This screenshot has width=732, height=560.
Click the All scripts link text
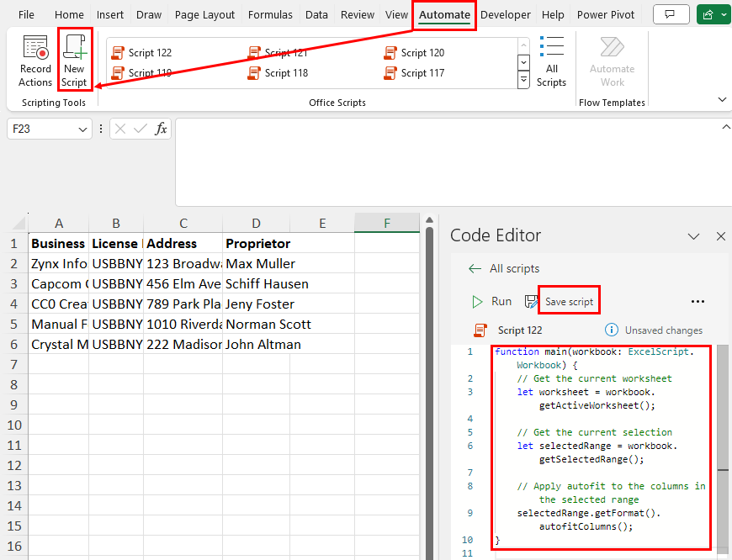pos(514,268)
